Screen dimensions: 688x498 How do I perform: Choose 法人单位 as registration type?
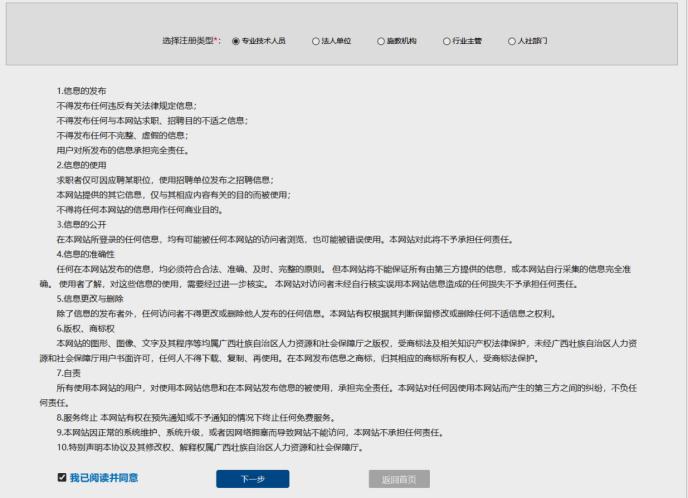pyautogui.click(x=315, y=41)
